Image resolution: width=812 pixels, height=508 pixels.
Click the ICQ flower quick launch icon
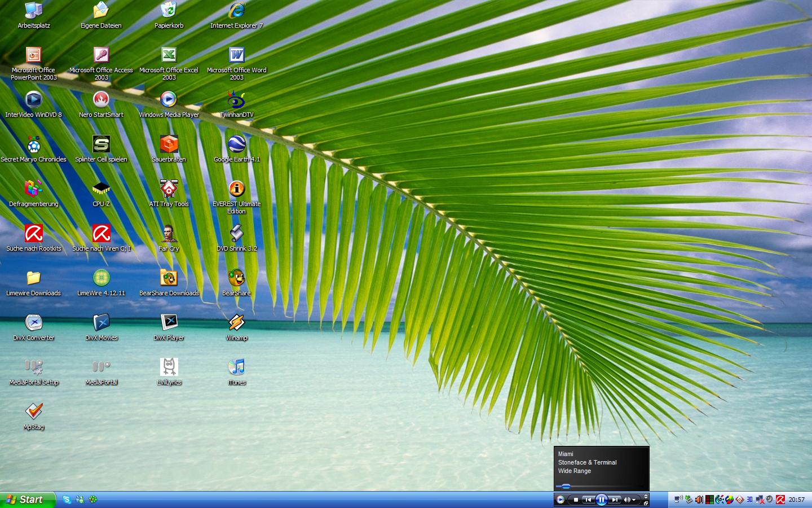(x=93, y=500)
